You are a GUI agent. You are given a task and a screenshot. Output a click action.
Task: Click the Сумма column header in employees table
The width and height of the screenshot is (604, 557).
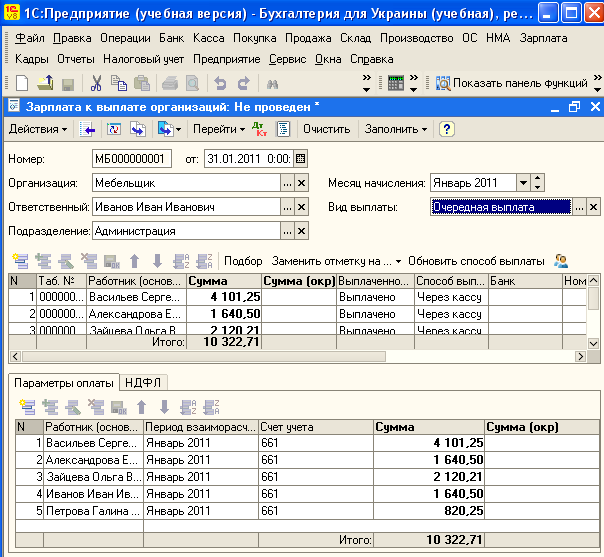(224, 281)
